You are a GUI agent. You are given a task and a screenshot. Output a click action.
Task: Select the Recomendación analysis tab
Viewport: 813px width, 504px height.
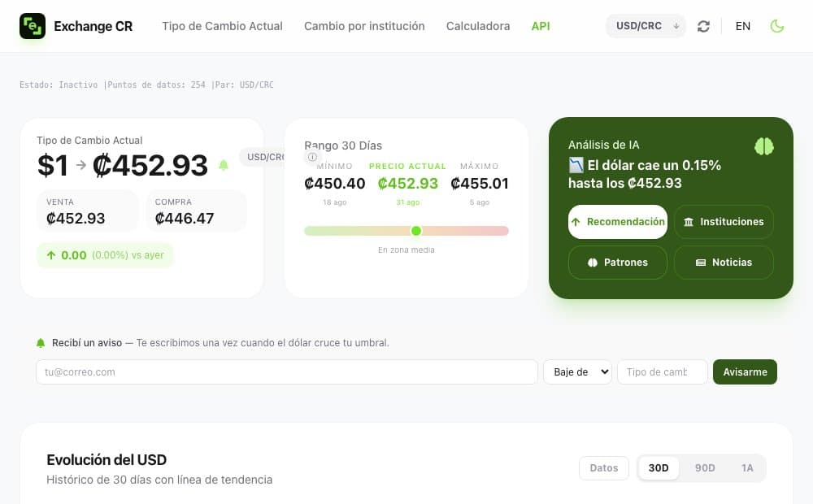[618, 222]
